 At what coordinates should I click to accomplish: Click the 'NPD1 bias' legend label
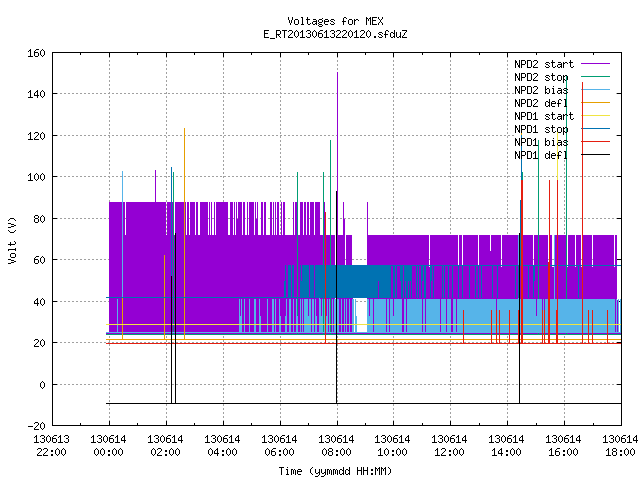[x=541, y=142]
